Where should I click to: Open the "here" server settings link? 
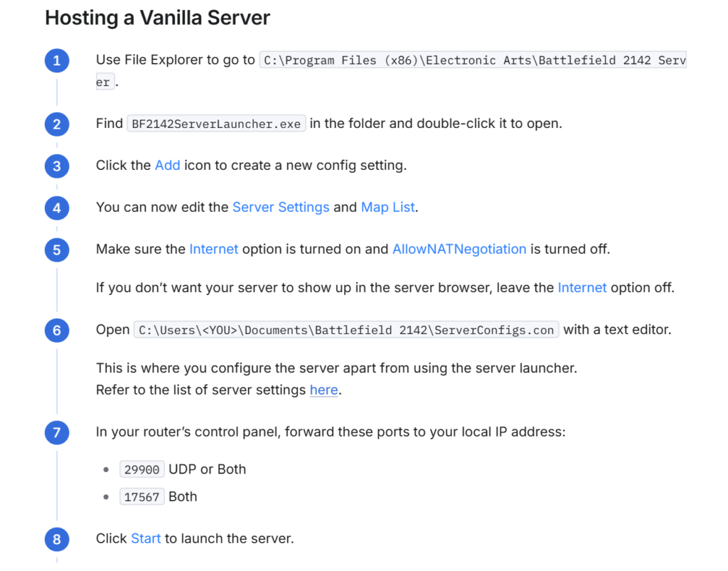click(x=323, y=390)
